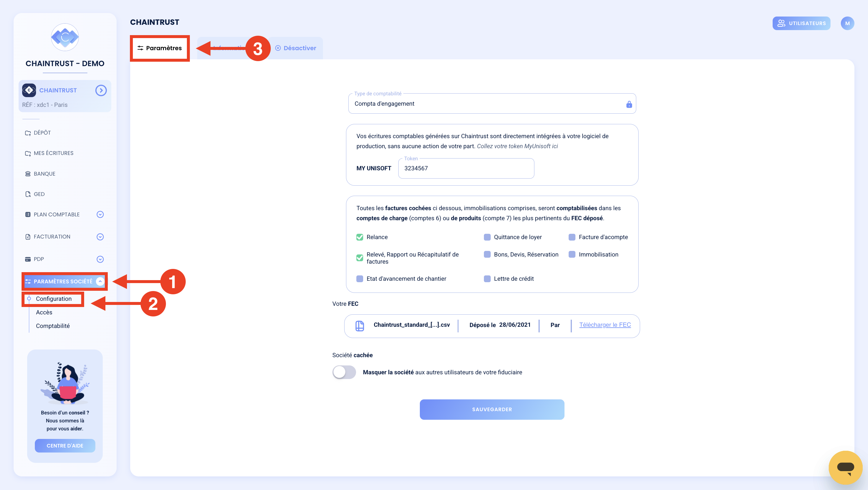
Task: Click the Déposé le 28/06/2021 date
Action: pyautogui.click(x=500, y=325)
